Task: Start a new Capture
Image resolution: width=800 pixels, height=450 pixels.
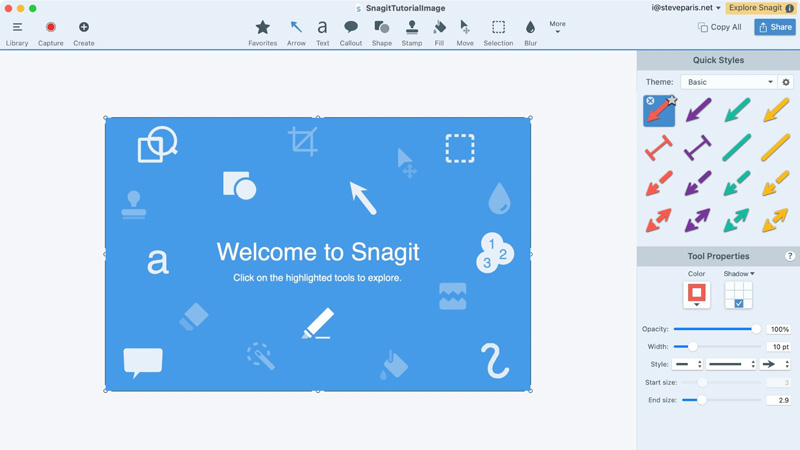Action: point(51,34)
